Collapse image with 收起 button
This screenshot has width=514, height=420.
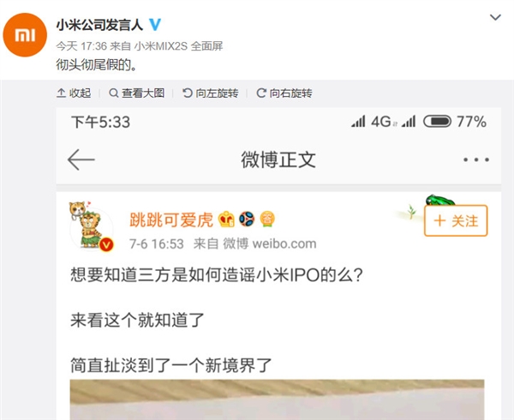click(x=74, y=93)
